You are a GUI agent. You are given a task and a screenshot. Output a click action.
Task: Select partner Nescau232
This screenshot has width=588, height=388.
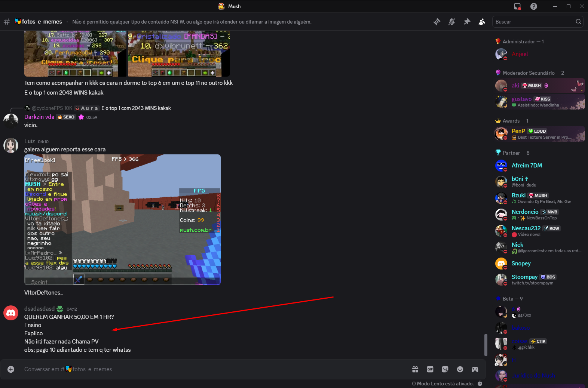pyautogui.click(x=540, y=231)
